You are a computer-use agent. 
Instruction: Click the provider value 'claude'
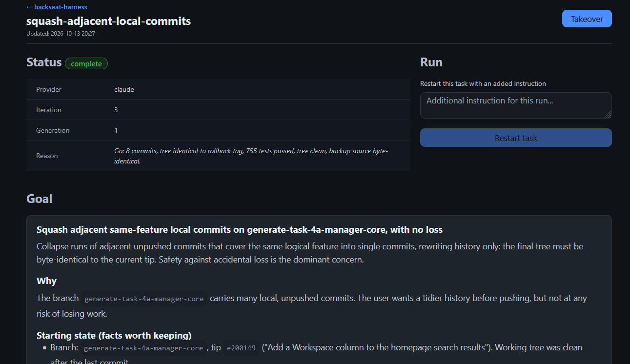tap(124, 89)
